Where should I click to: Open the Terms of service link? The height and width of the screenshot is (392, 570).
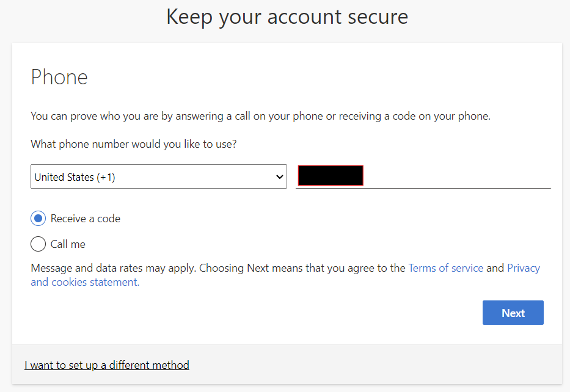[x=446, y=268]
